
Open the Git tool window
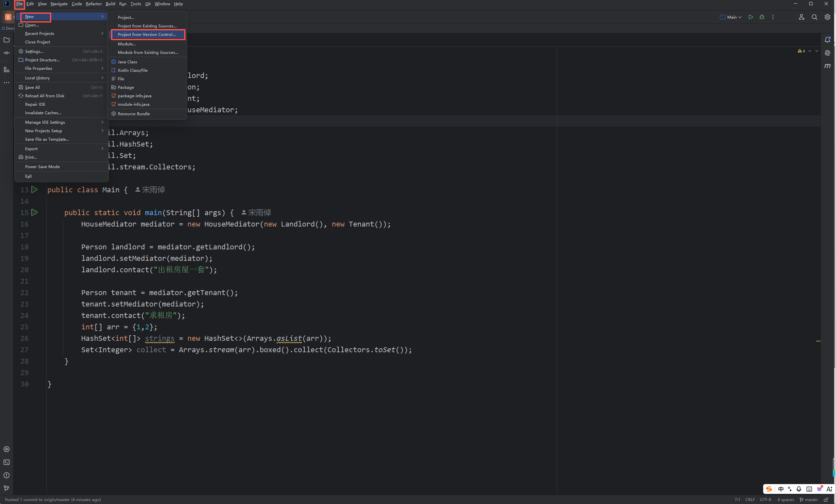(7, 488)
